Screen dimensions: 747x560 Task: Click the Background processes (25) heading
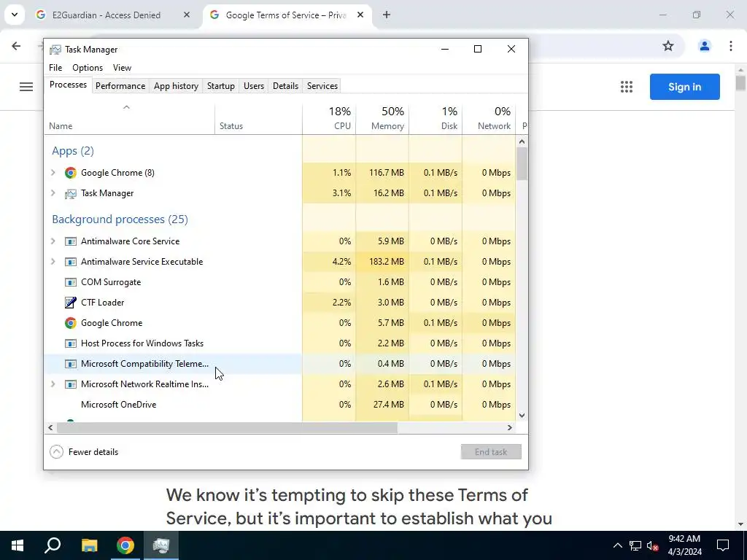120,219
